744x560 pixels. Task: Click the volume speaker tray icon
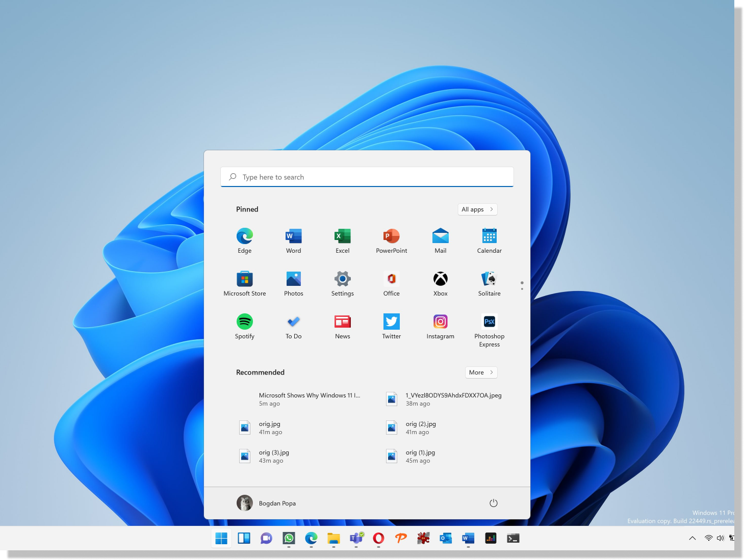(720, 538)
